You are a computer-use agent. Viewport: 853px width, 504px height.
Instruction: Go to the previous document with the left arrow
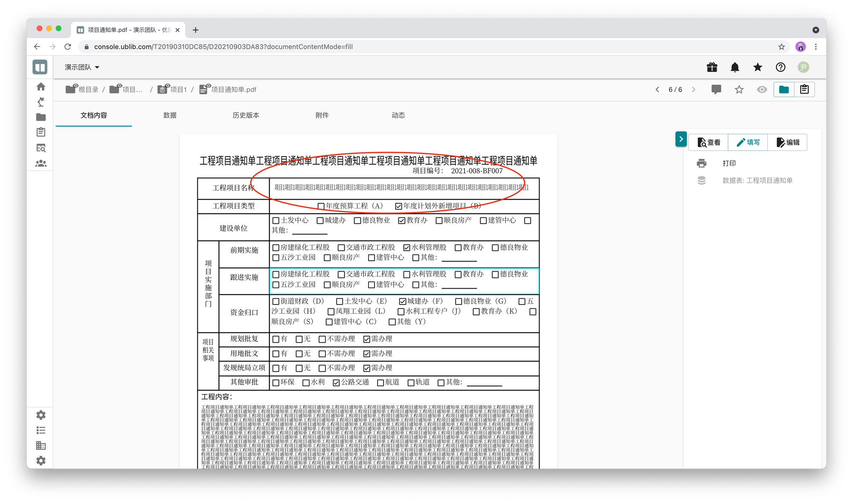[657, 90]
